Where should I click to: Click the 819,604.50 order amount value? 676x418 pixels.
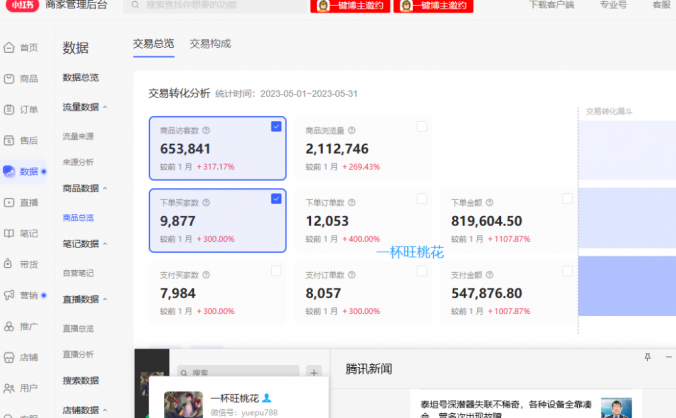point(487,221)
